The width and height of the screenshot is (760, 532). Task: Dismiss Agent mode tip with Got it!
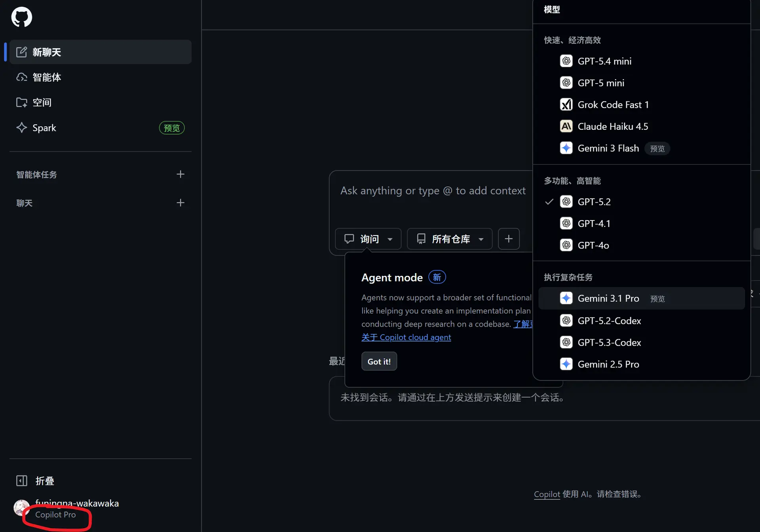pyautogui.click(x=379, y=361)
